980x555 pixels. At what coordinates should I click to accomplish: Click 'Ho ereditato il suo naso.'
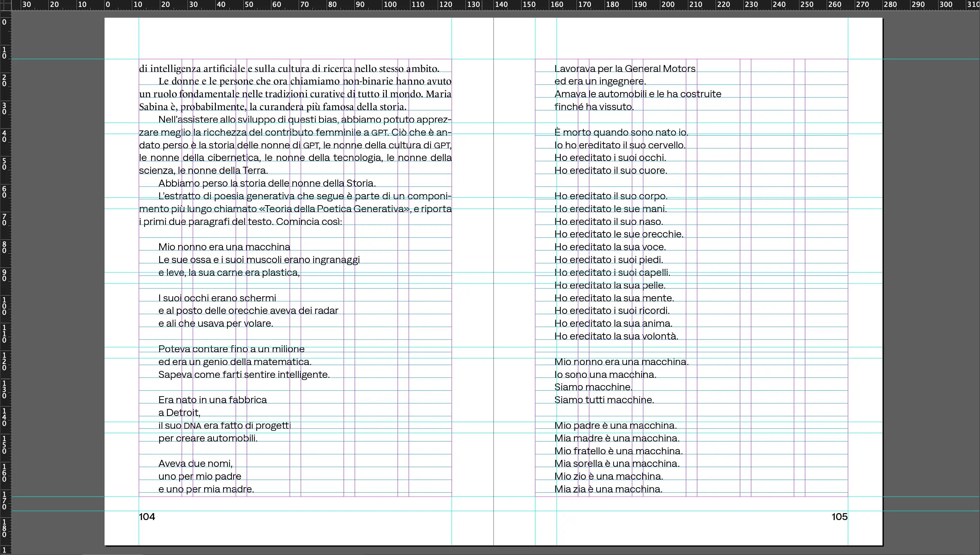tap(609, 221)
